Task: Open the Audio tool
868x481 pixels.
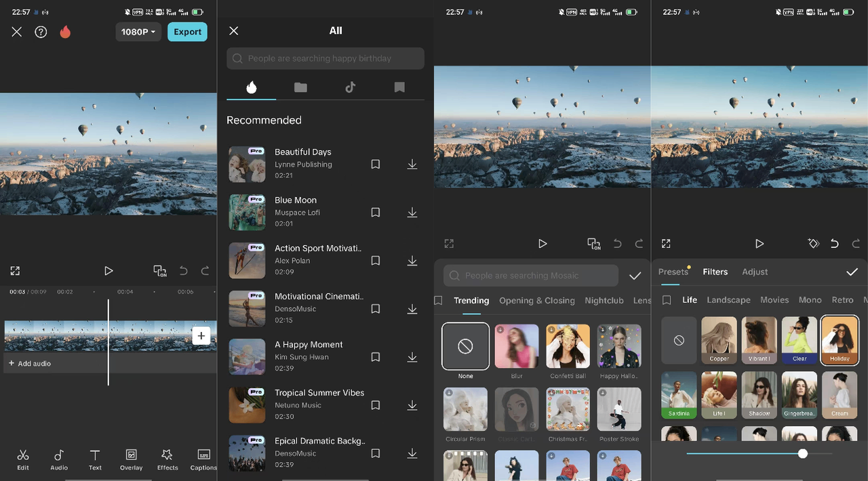Action: click(59, 459)
